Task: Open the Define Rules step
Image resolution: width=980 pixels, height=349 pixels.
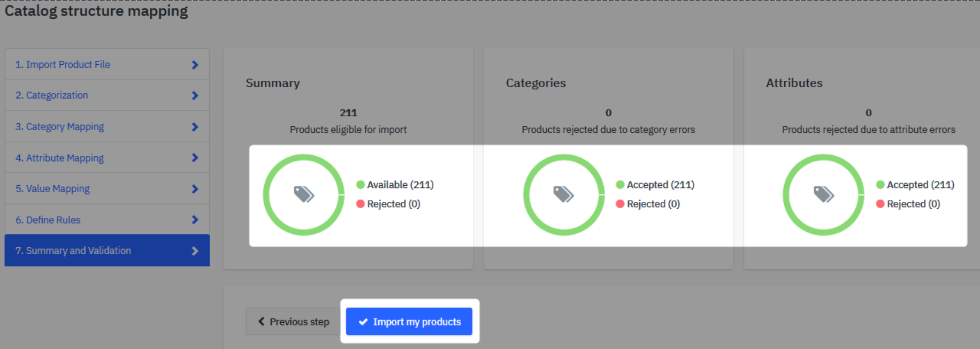Action: coord(48,220)
